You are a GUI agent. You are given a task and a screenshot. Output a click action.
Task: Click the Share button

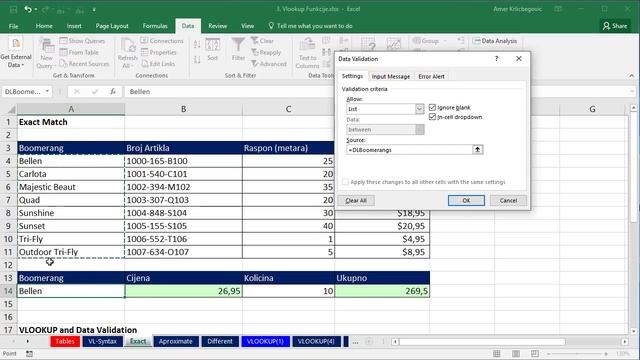(x=615, y=26)
